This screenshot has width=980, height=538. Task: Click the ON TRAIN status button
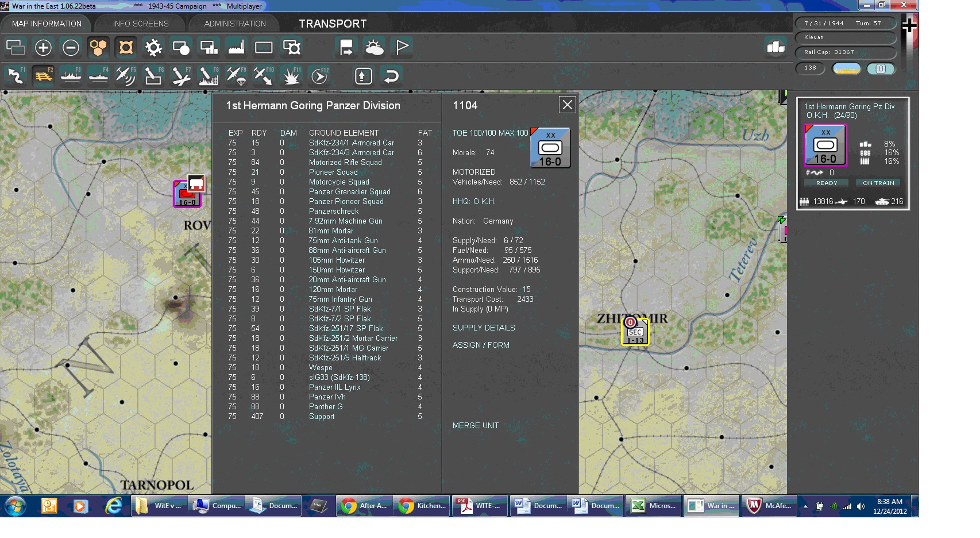(878, 183)
